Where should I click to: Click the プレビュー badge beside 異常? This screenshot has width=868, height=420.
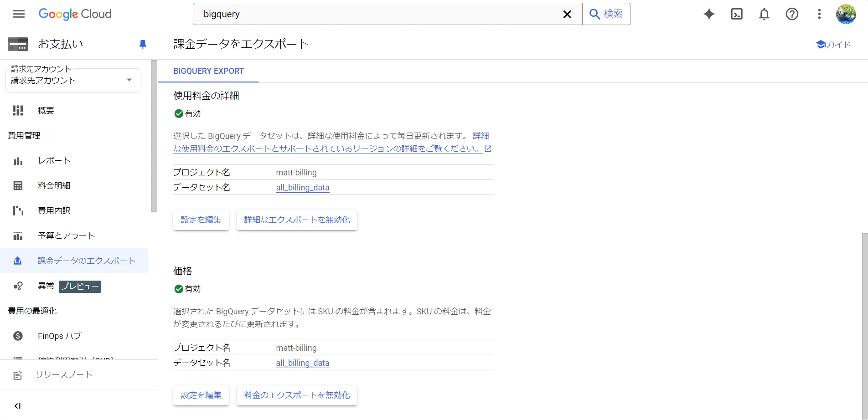tap(80, 287)
